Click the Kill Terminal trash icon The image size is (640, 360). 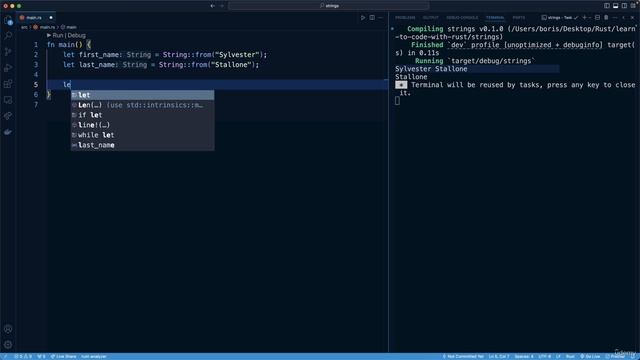coord(606,18)
